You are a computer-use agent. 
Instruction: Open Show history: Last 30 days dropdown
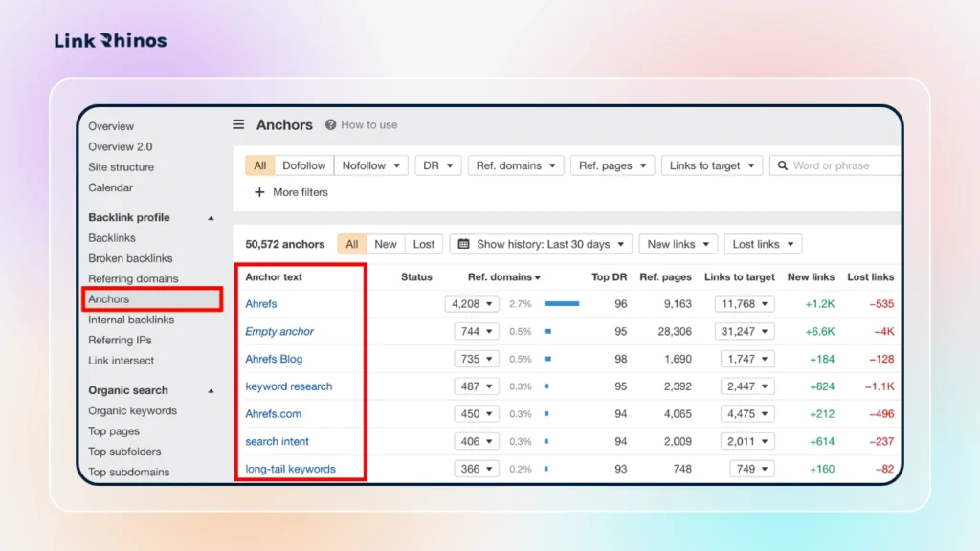(542, 244)
